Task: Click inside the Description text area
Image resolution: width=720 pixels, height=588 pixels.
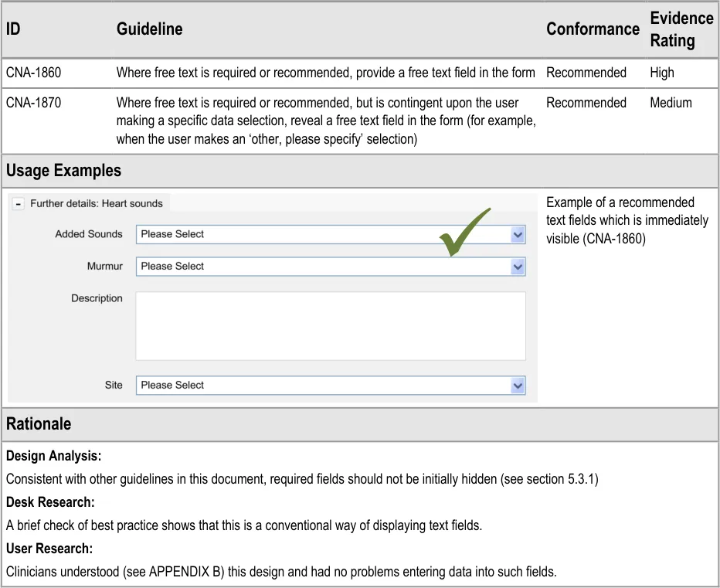Action: tap(330, 325)
